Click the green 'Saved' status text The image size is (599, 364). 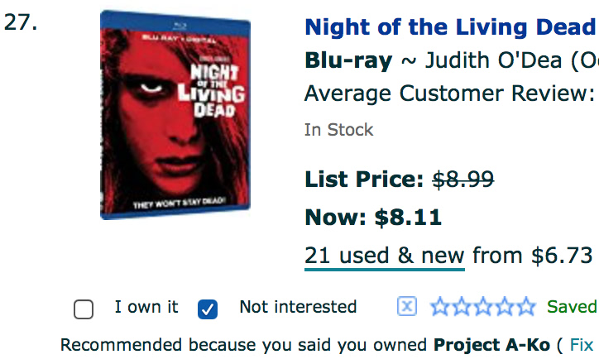573,307
